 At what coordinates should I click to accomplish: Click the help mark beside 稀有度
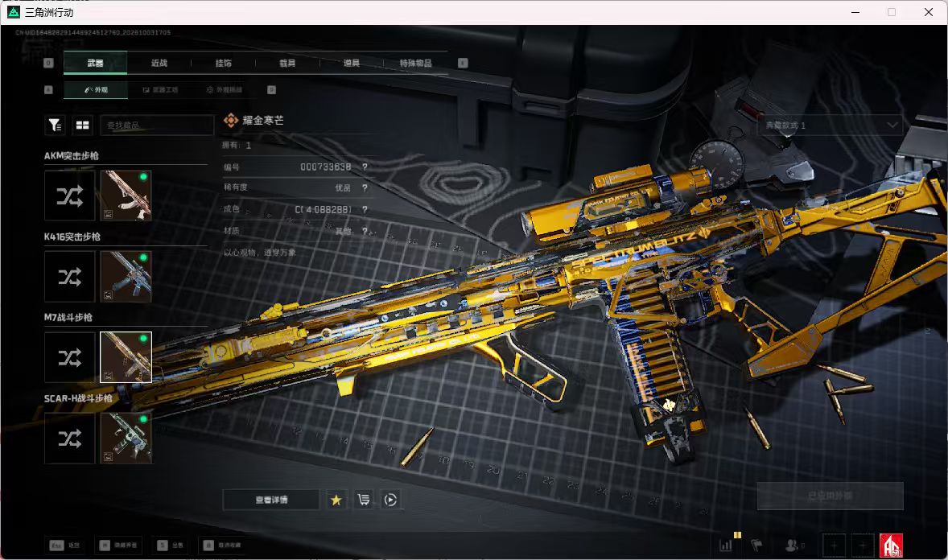(x=365, y=187)
